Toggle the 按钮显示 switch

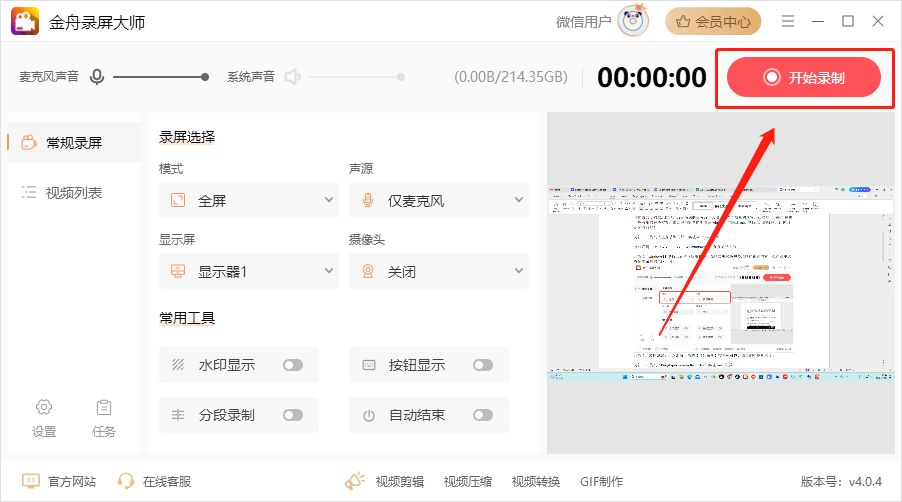(x=483, y=365)
